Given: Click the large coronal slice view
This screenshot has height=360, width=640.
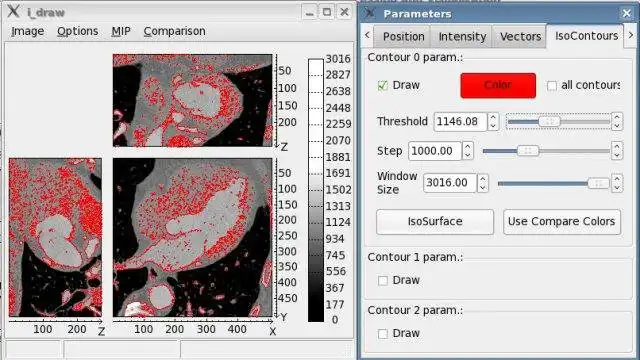Looking at the screenshot, I should [193, 237].
